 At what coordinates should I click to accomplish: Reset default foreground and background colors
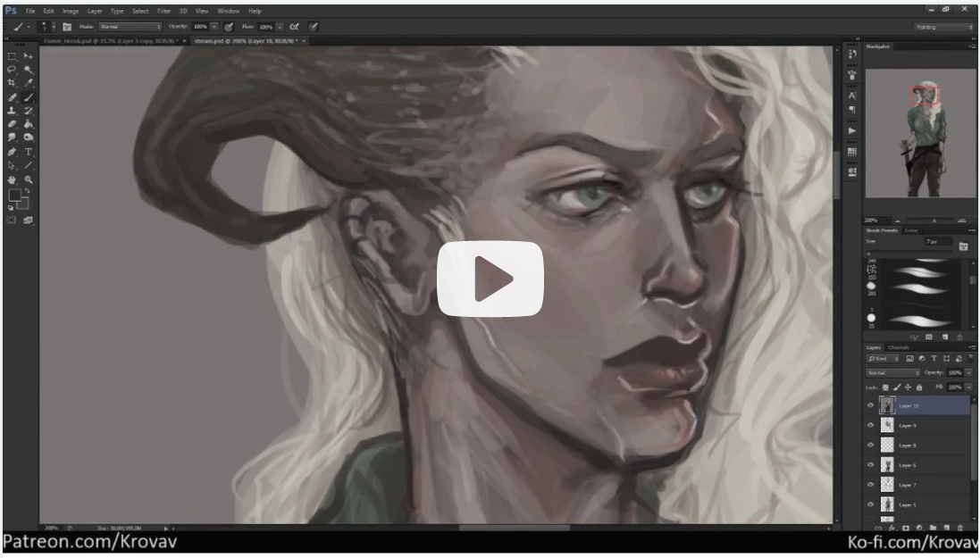tap(11, 207)
